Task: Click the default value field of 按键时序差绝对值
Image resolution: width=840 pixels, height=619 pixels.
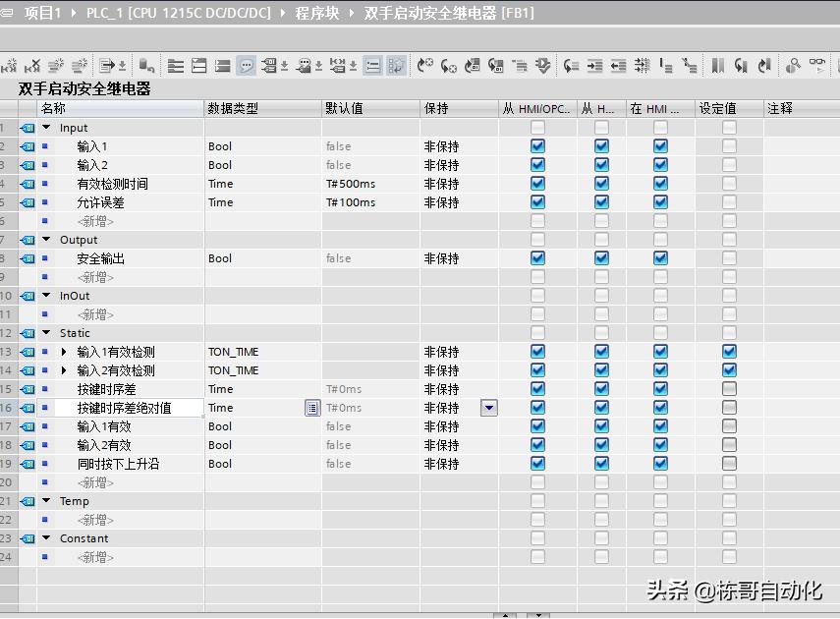Action: point(354,408)
